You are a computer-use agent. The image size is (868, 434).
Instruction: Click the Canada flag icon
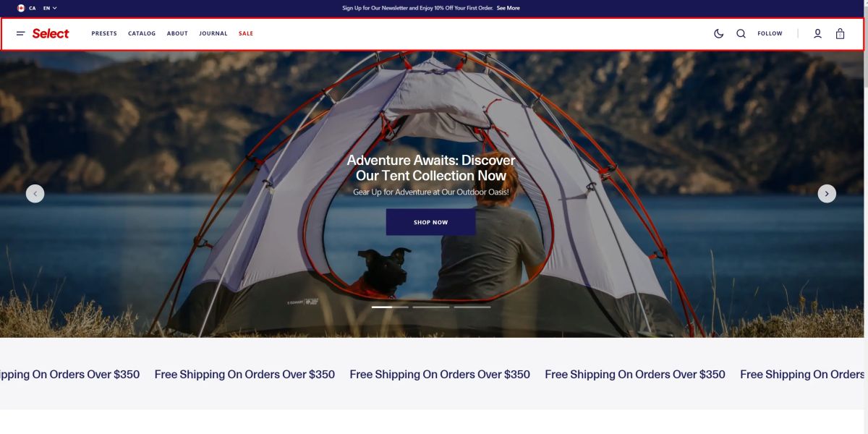[21, 8]
